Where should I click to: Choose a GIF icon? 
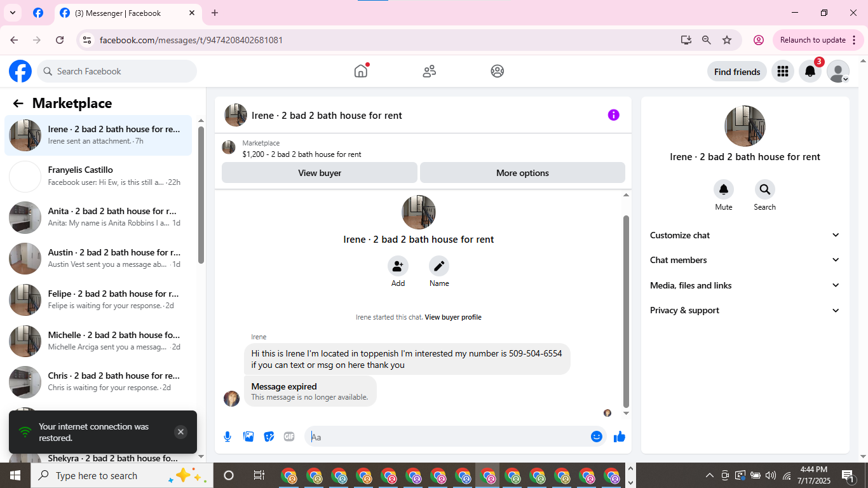(x=289, y=437)
